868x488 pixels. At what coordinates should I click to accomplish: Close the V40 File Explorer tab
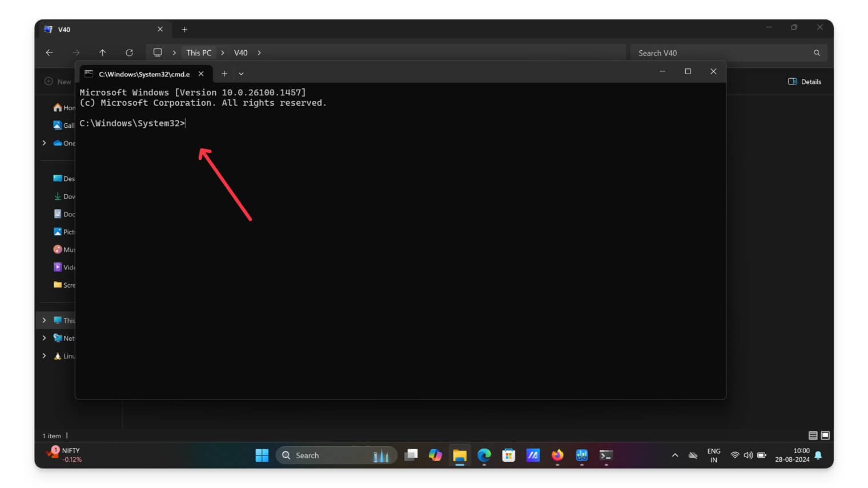160,29
